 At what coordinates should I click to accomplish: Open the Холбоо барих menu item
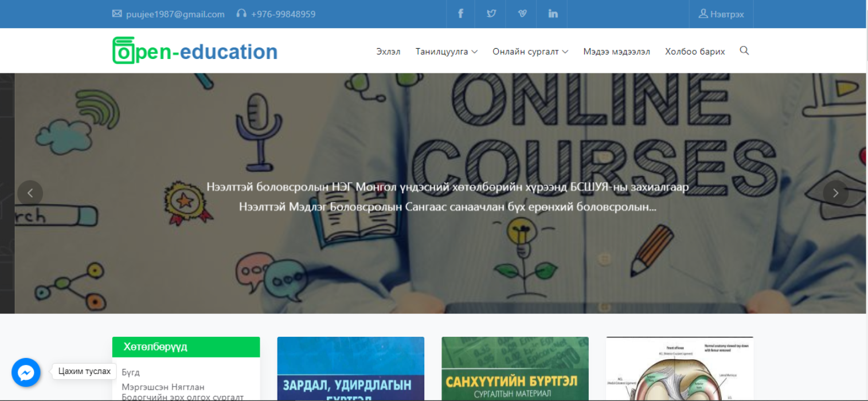695,52
